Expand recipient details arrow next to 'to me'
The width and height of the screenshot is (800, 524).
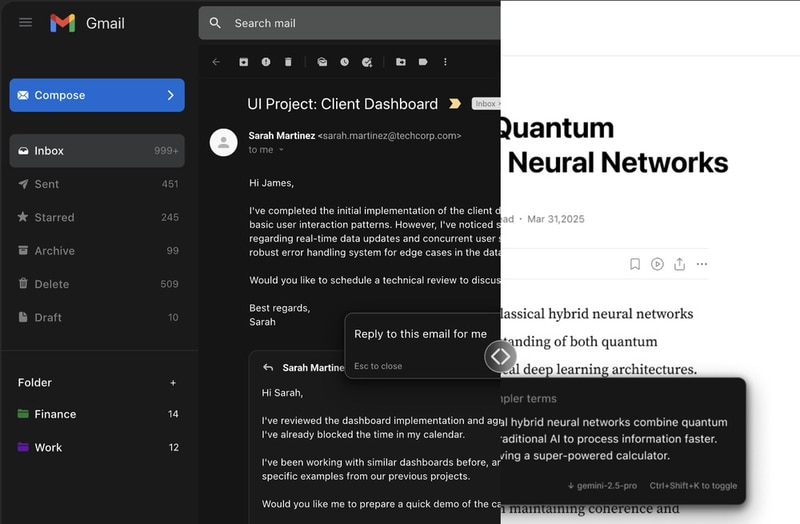click(x=281, y=150)
